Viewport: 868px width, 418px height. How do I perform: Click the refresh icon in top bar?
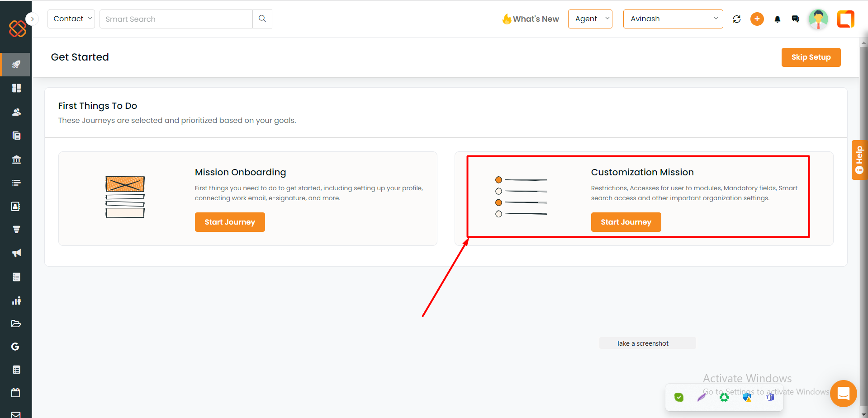coord(737,19)
